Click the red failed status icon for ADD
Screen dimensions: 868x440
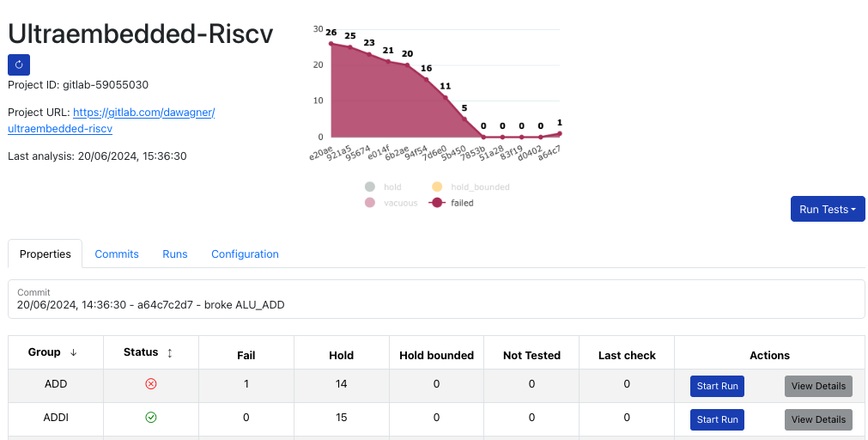(x=151, y=384)
